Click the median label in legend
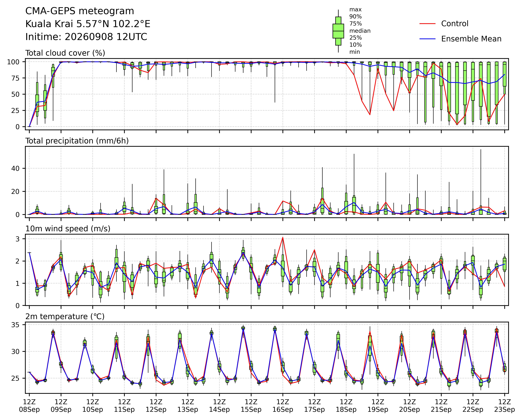 coord(360,31)
